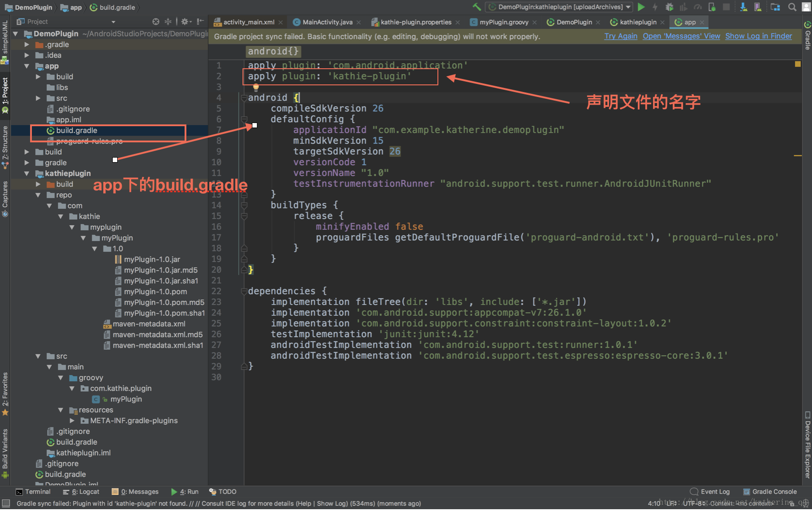Expand the META-INF.gradle-plugins folder
Image resolution: width=812 pixels, height=511 pixels.
72,421
